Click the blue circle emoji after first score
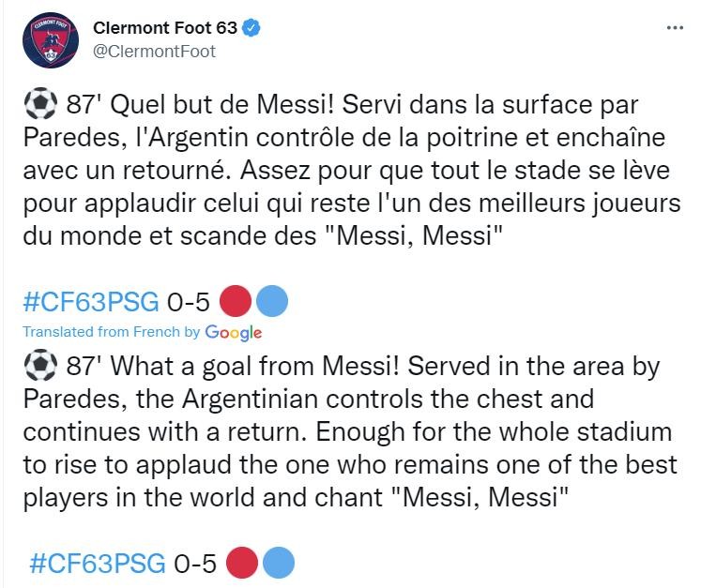The height and width of the screenshot is (588, 701). 272,301
